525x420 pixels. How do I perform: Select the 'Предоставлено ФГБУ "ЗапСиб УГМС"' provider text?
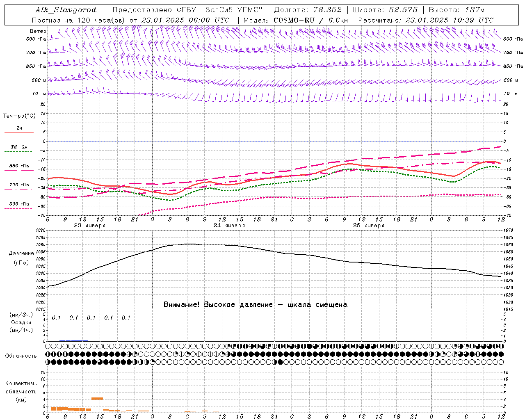click(x=187, y=10)
